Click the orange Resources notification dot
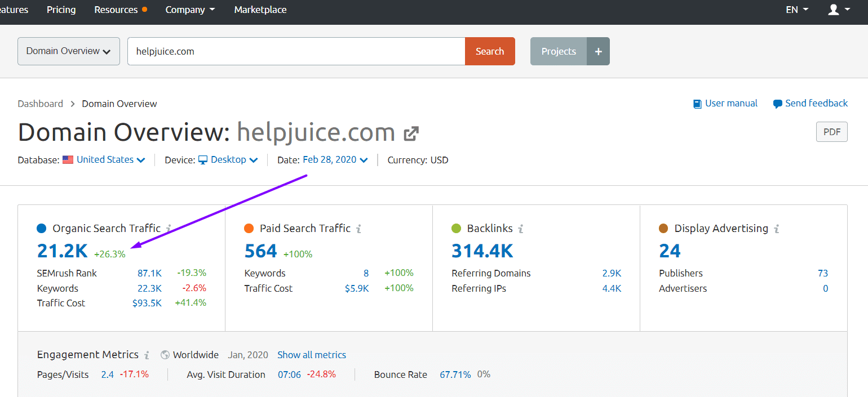The image size is (868, 397). 145,10
